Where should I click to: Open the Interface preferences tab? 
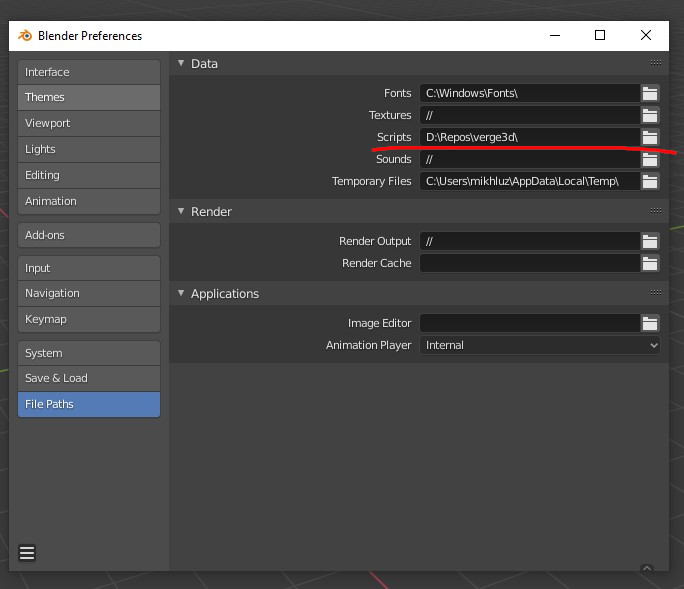pyautogui.click(x=89, y=72)
